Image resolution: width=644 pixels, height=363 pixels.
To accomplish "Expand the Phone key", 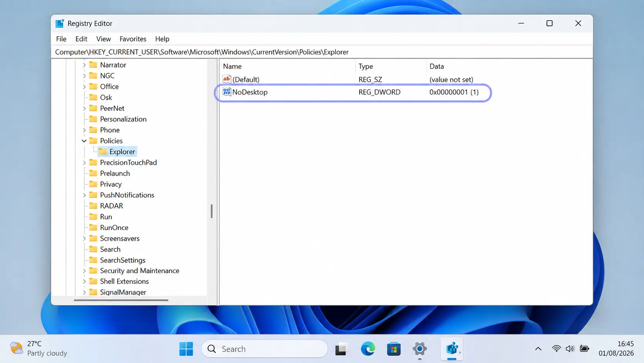I will point(84,130).
